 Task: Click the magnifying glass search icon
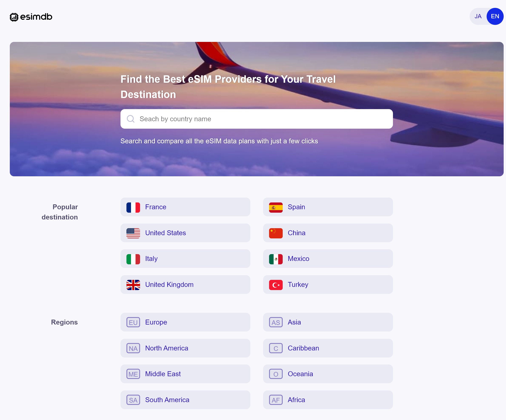click(x=130, y=119)
